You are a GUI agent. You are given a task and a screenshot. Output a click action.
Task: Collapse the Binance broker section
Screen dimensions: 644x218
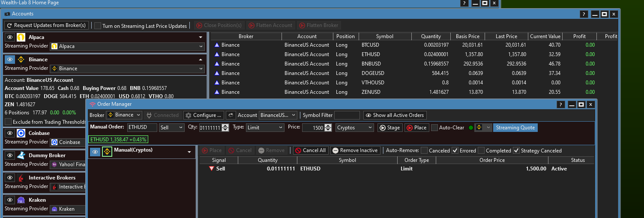[201, 60]
